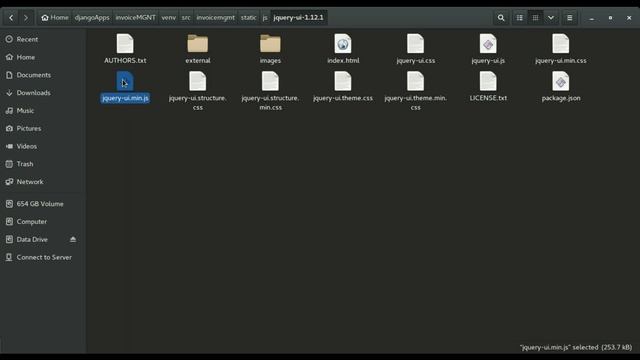Screen dimensions: 640x360
Task: Jump to invoicemgmt in the path bar
Action: point(216,18)
